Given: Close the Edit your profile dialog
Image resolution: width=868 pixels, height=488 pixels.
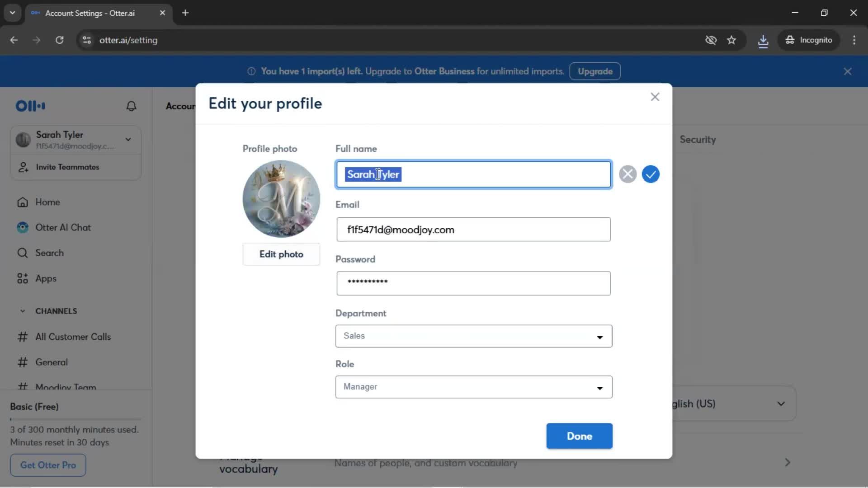Looking at the screenshot, I should click(655, 97).
